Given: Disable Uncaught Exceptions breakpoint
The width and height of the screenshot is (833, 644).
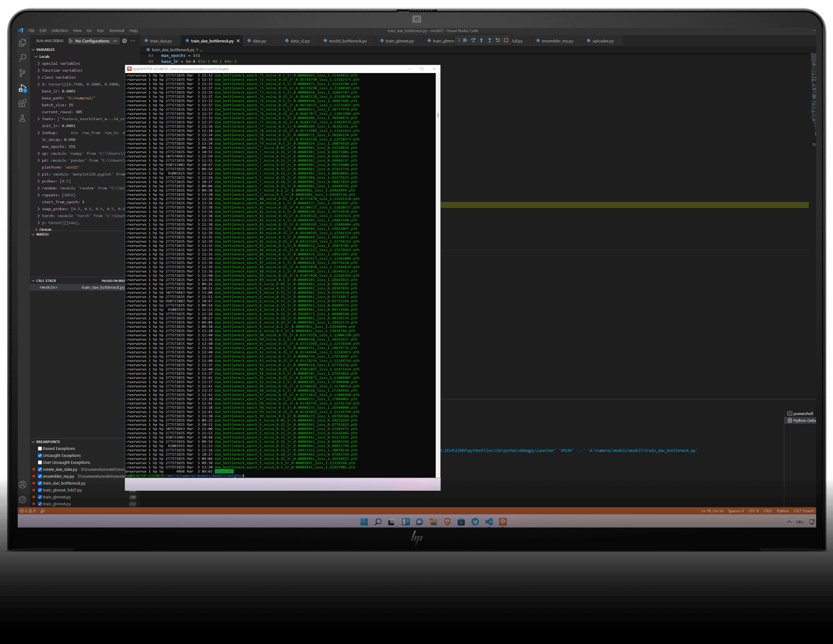Looking at the screenshot, I should [40, 455].
